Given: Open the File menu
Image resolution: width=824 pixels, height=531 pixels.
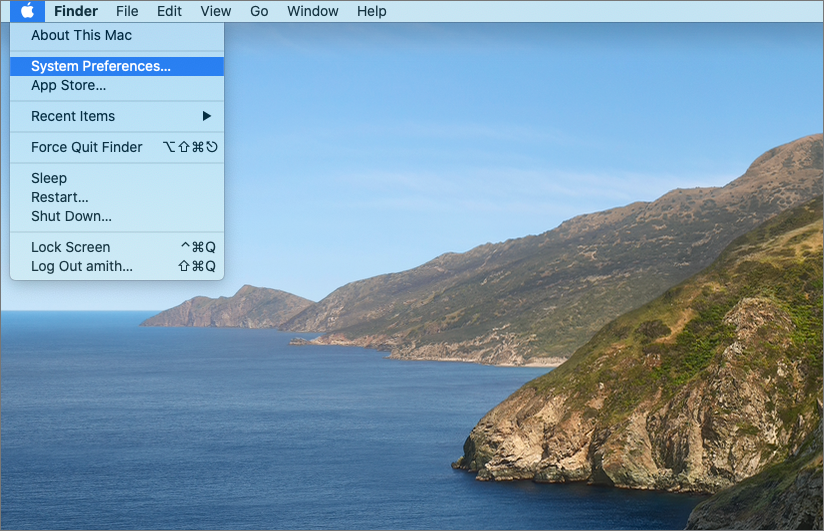Looking at the screenshot, I should pos(127,11).
